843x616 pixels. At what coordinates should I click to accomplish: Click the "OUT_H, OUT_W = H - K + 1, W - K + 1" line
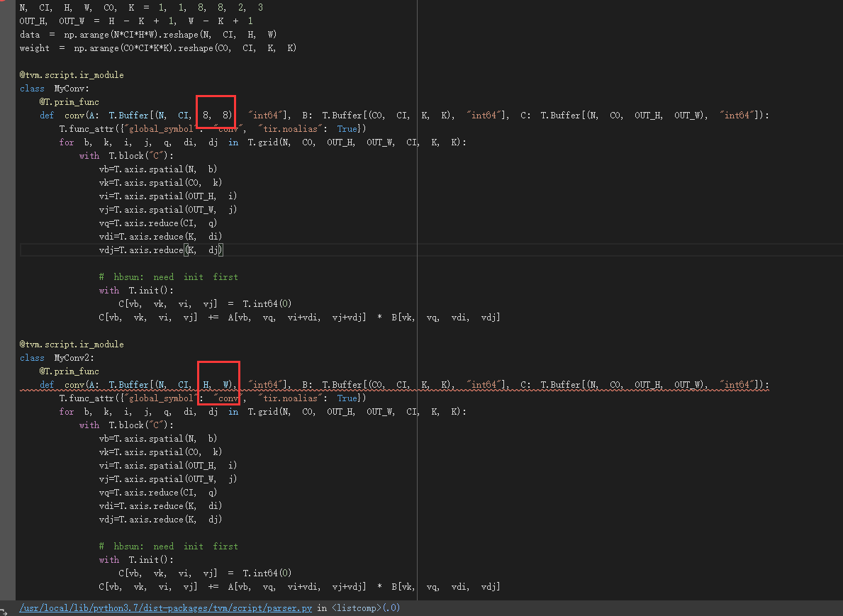coord(136,21)
